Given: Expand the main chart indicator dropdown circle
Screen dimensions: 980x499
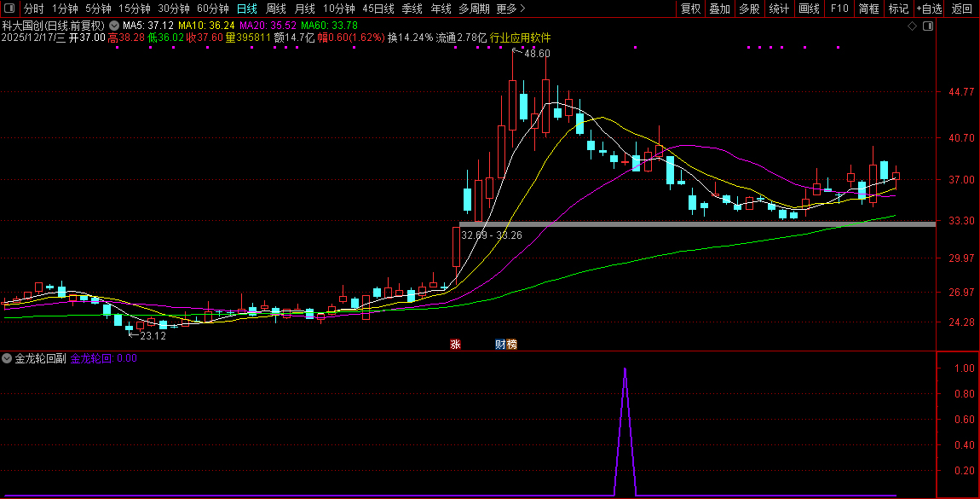Looking at the screenshot, I should click(114, 26).
